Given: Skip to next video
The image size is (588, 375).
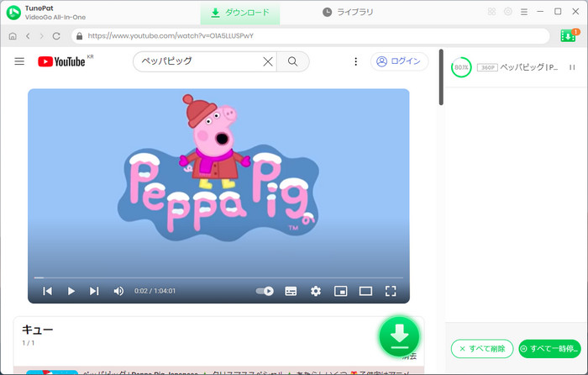Looking at the screenshot, I should tap(94, 291).
